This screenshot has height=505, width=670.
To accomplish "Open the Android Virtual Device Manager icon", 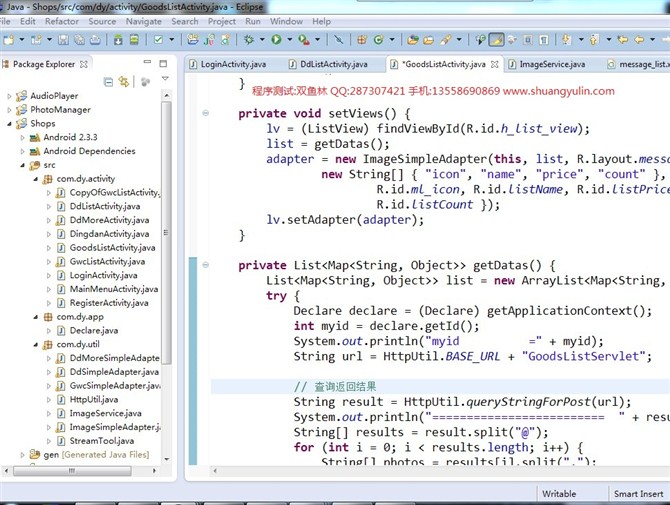I will click(134, 40).
